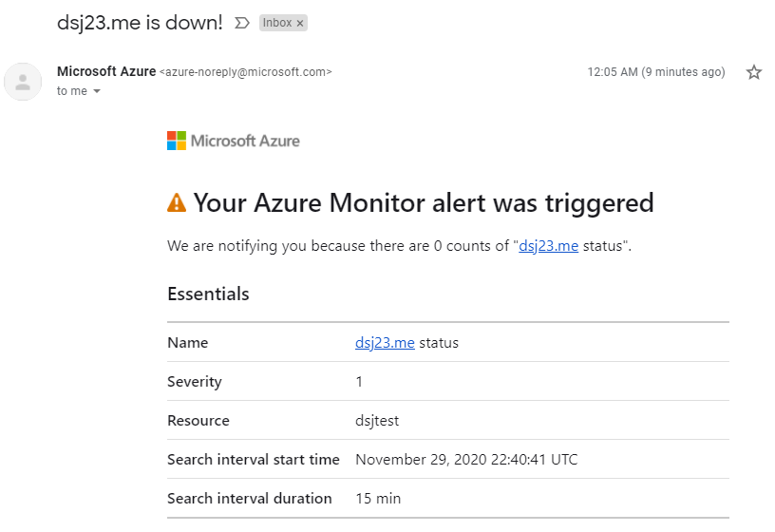Click the "15 min" duration value

(x=379, y=499)
